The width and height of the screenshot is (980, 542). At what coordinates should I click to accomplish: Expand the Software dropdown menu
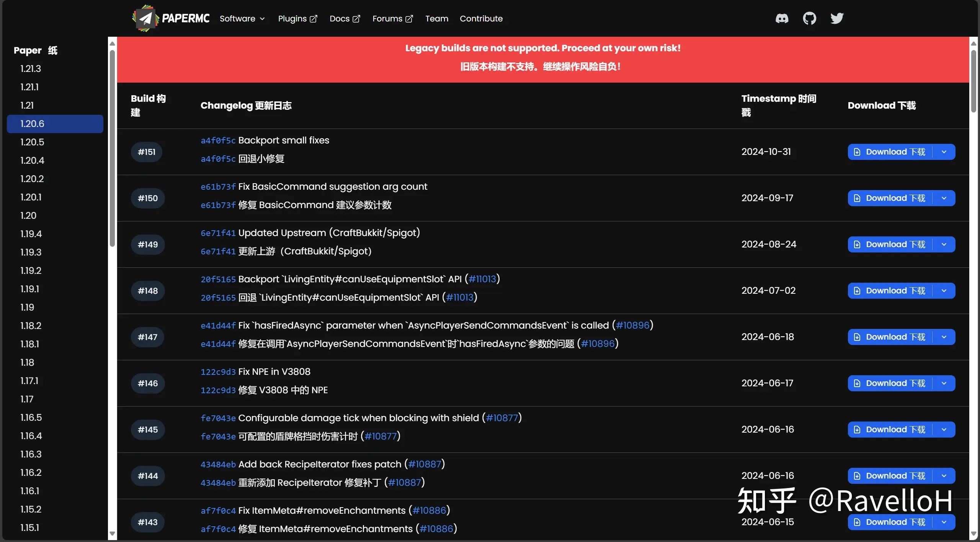(x=242, y=19)
